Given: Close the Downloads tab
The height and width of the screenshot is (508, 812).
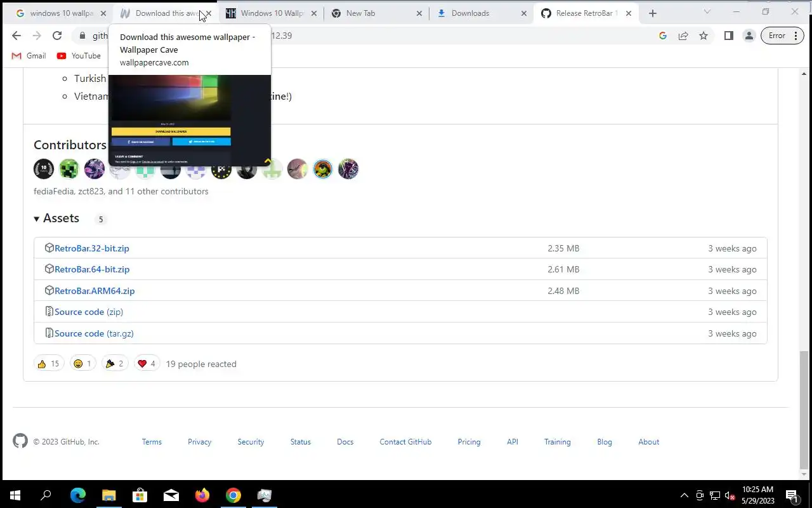Looking at the screenshot, I should (524, 13).
